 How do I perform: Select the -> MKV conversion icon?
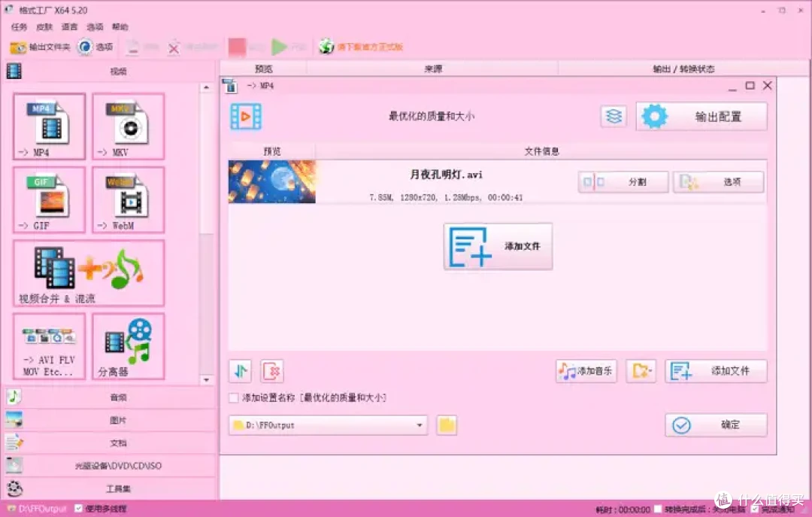click(x=129, y=126)
